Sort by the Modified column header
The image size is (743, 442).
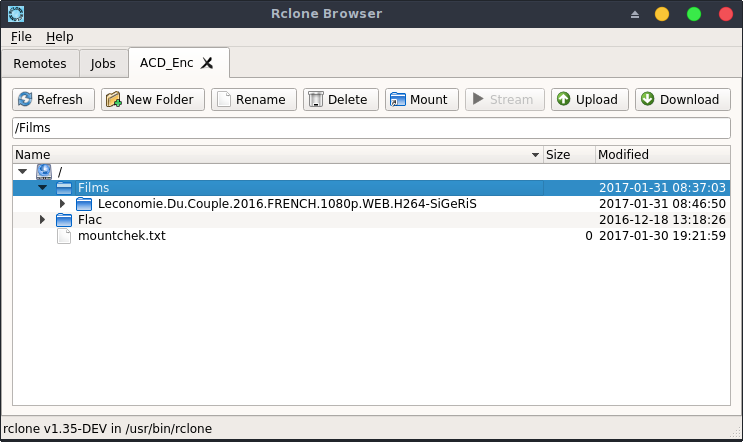point(662,154)
